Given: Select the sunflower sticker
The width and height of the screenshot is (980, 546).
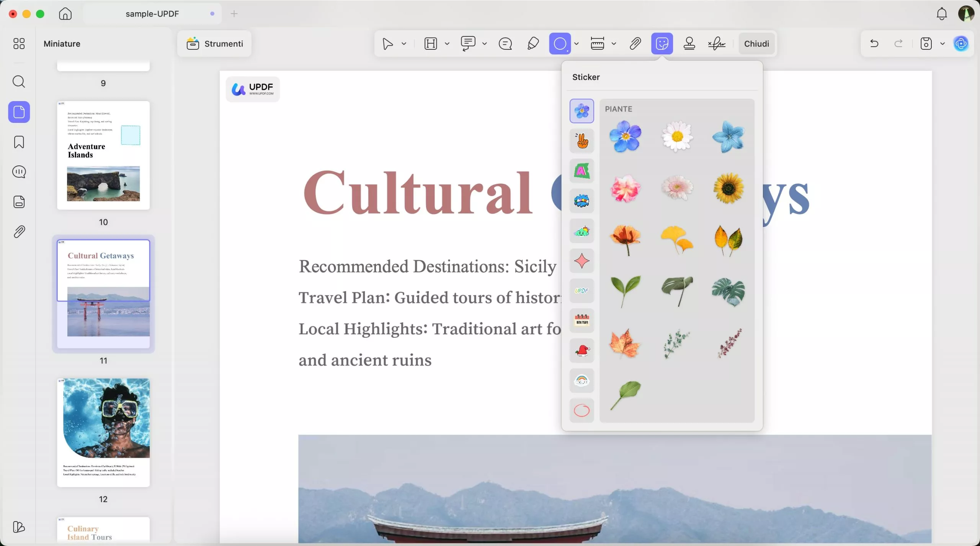Looking at the screenshot, I should tap(728, 188).
